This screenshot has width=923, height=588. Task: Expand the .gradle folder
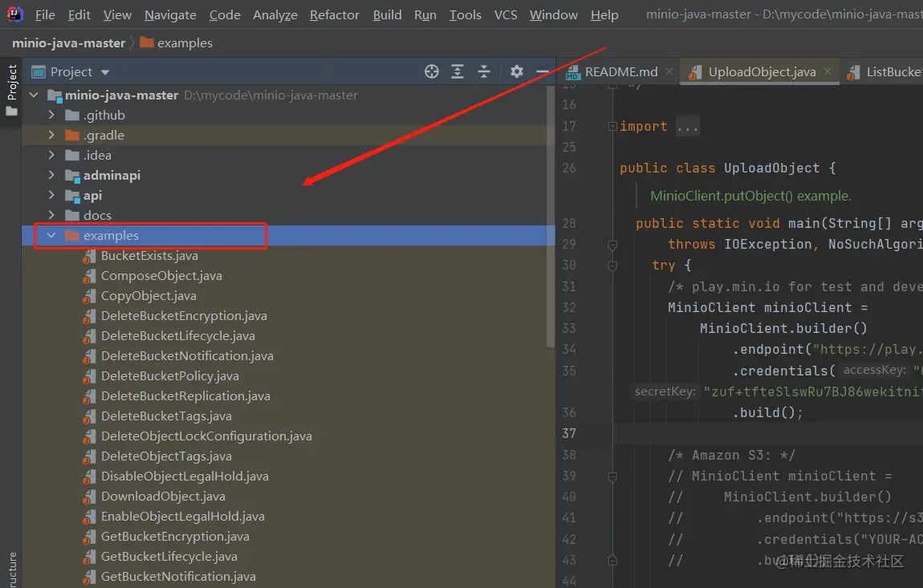coord(51,135)
